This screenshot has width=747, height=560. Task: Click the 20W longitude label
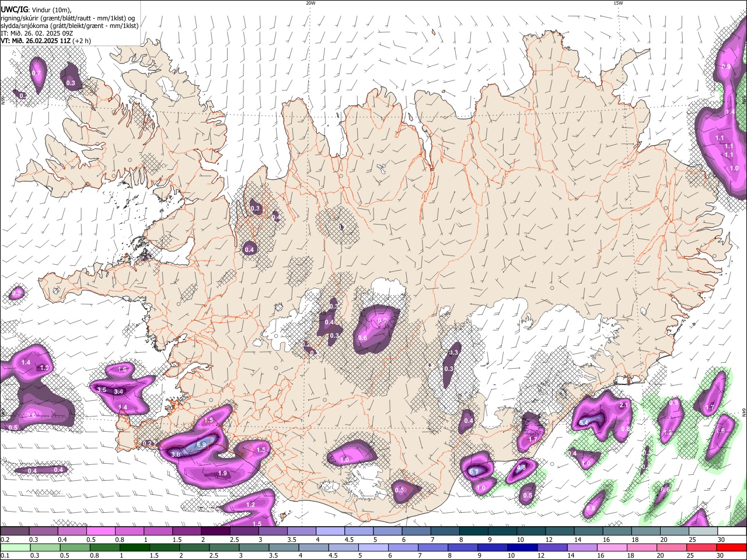310,3
